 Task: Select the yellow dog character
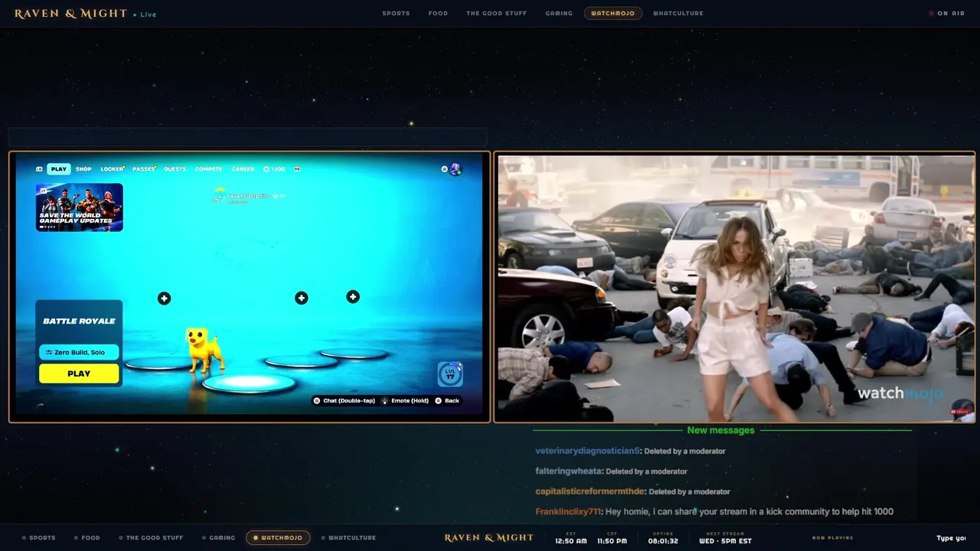point(204,350)
